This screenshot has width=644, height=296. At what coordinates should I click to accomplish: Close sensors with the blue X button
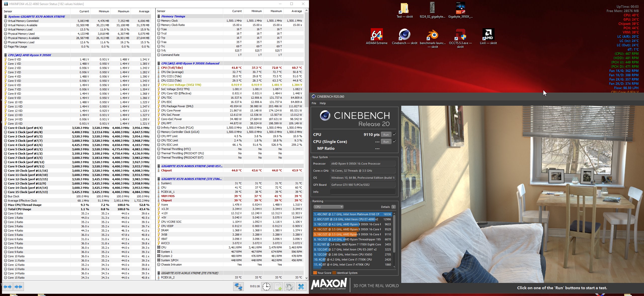[x=301, y=286]
